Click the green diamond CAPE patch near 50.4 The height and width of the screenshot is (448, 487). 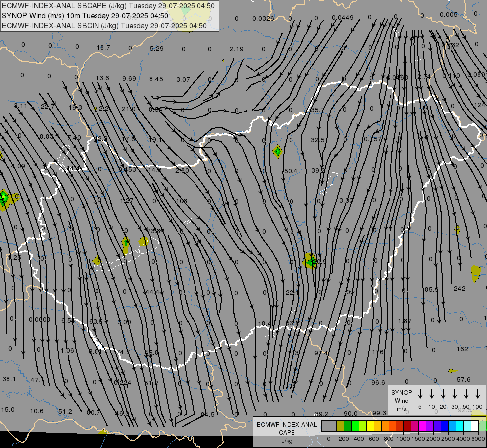tap(277, 152)
